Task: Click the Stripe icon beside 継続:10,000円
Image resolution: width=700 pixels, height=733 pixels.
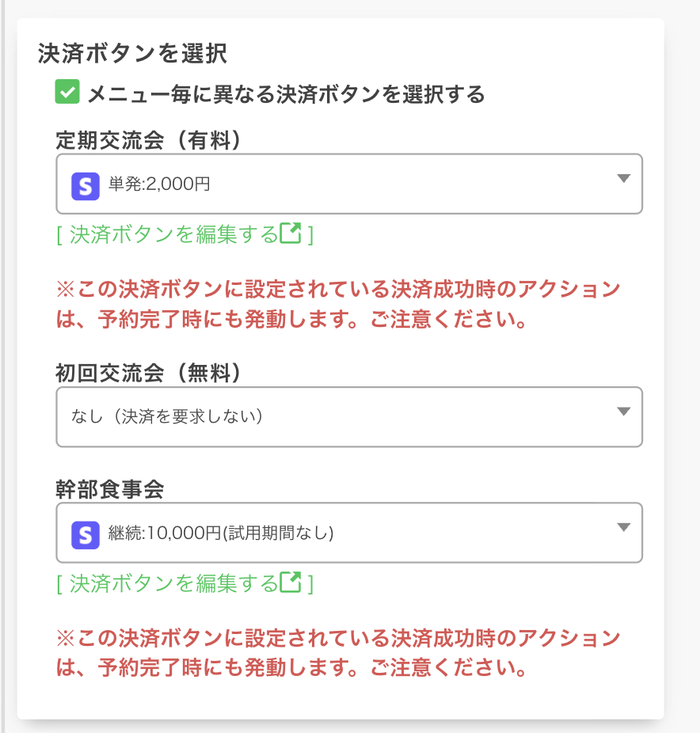Action: pyautogui.click(x=85, y=534)
